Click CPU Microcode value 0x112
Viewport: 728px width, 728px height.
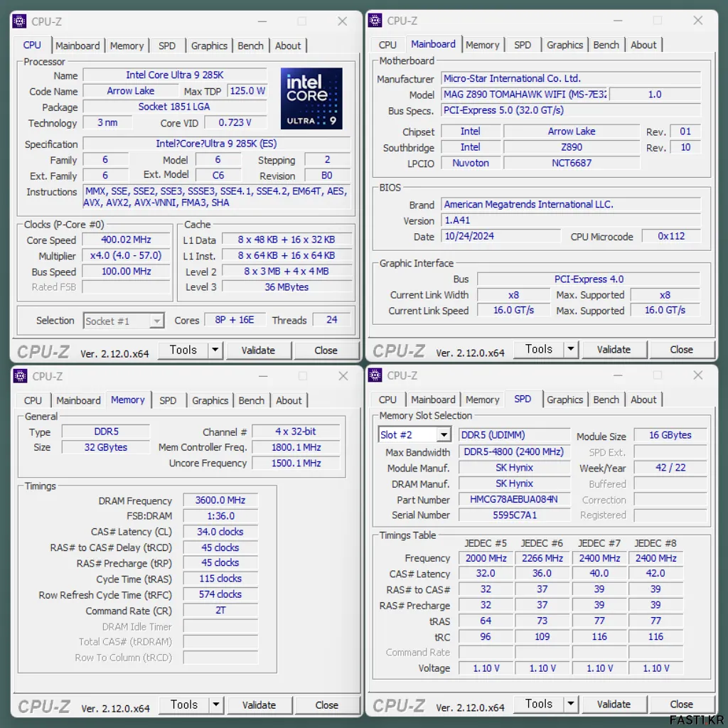point(671,236)
